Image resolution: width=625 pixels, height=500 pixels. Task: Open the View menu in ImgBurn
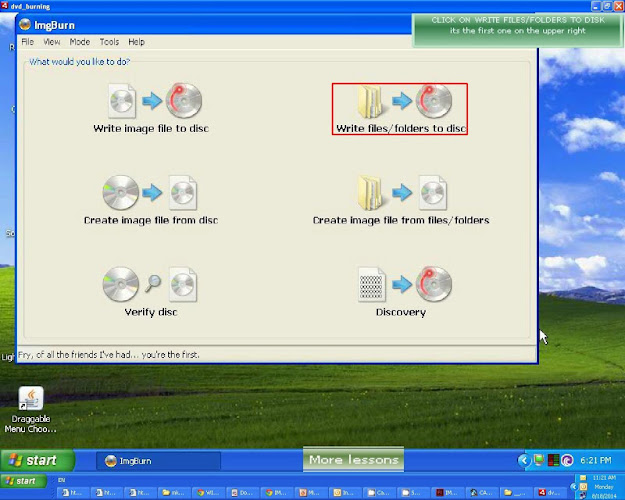pyautogui.click(x=52, y=42)
